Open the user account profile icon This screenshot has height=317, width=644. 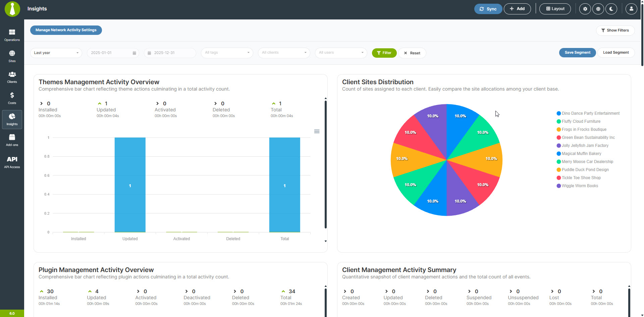pyautogui.click(x=631, y=9)
